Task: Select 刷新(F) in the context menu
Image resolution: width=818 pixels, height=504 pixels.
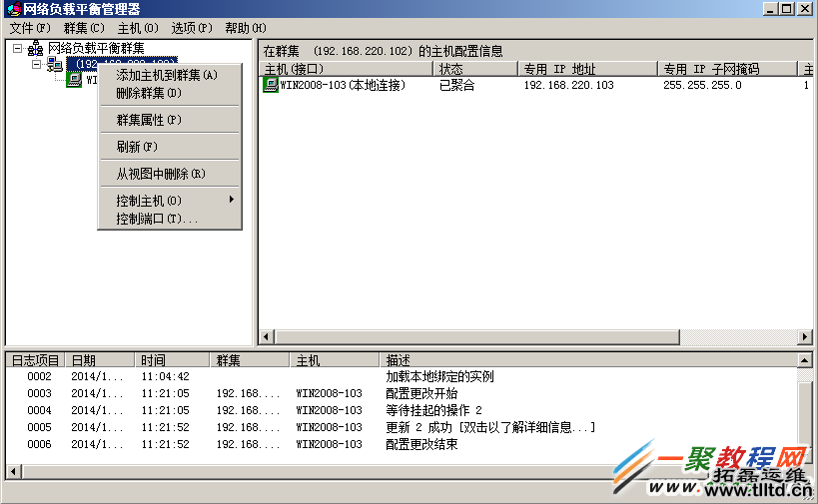Action: (170, 147)
